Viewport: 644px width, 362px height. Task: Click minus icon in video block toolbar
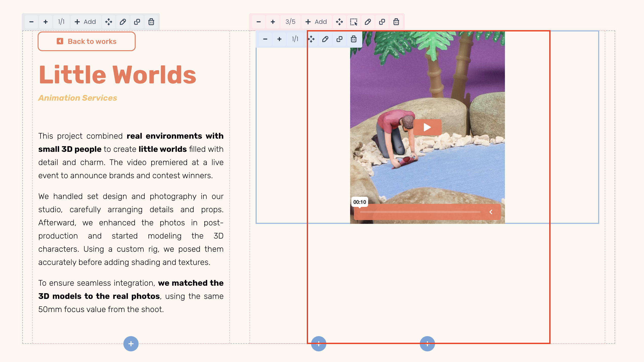coord(265,39)
